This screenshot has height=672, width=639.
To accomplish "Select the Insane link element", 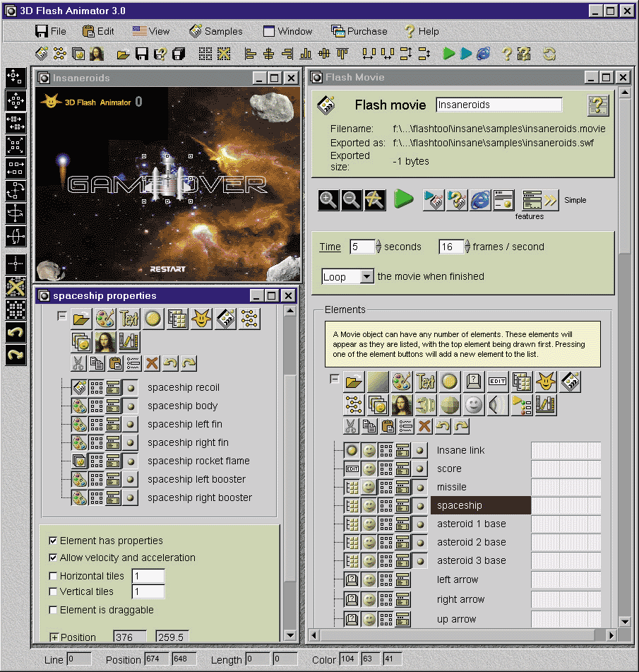I will (461, 450).
